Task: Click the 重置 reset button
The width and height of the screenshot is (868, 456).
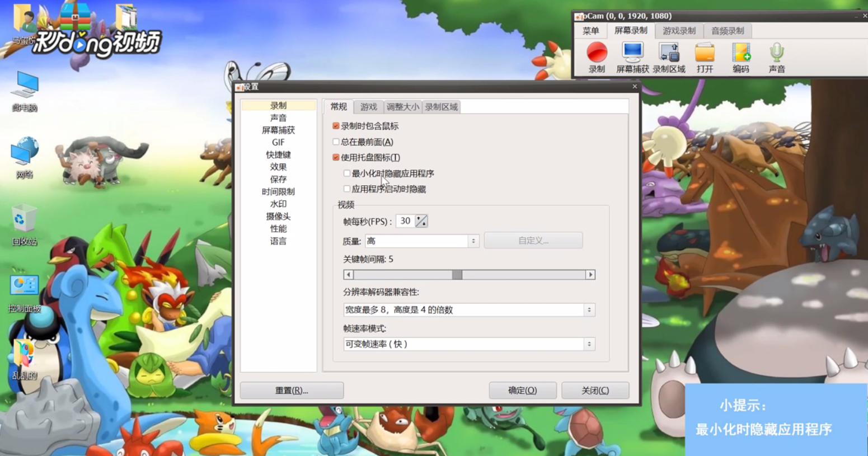Action: pos(292,390)
